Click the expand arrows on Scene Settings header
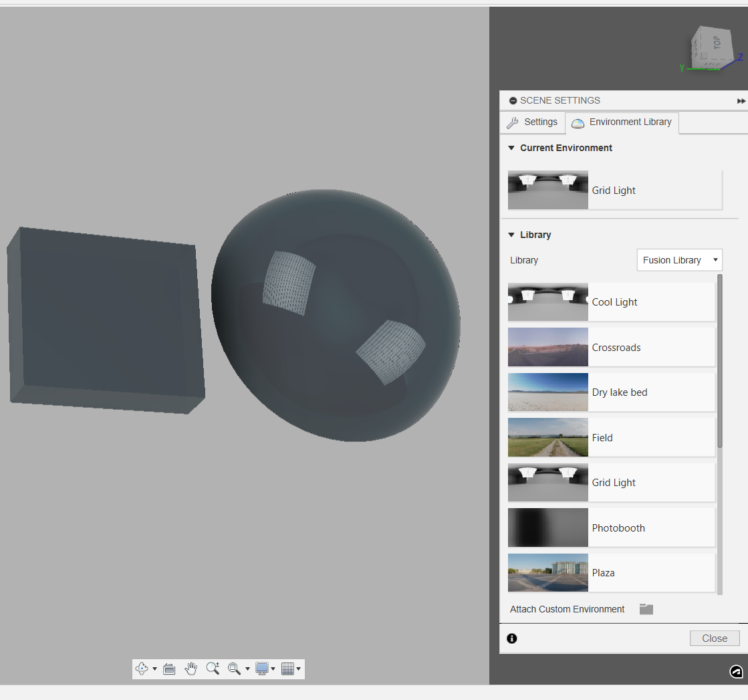 [x=741, y=101]
